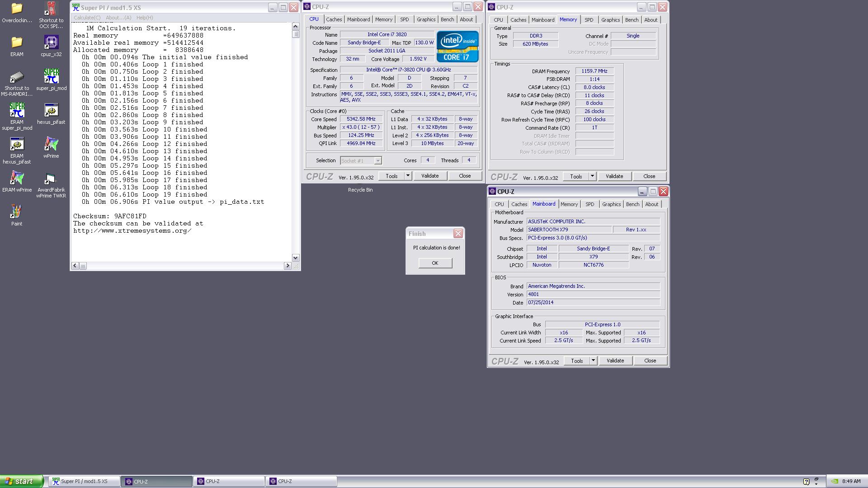Launch ERAM super_pi_mod shortcut
The height and width of the screenshot is (488, 868).
[x=17, y=117]
